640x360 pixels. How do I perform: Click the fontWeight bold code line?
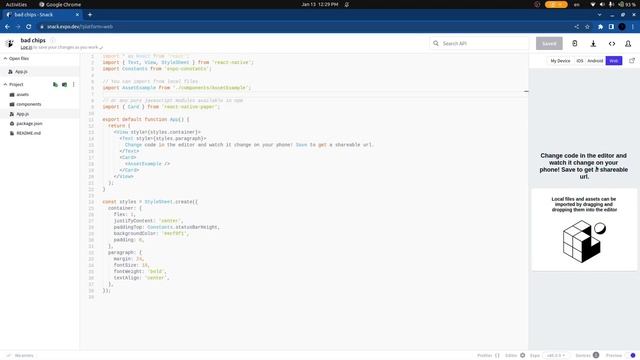coord(140,271)
